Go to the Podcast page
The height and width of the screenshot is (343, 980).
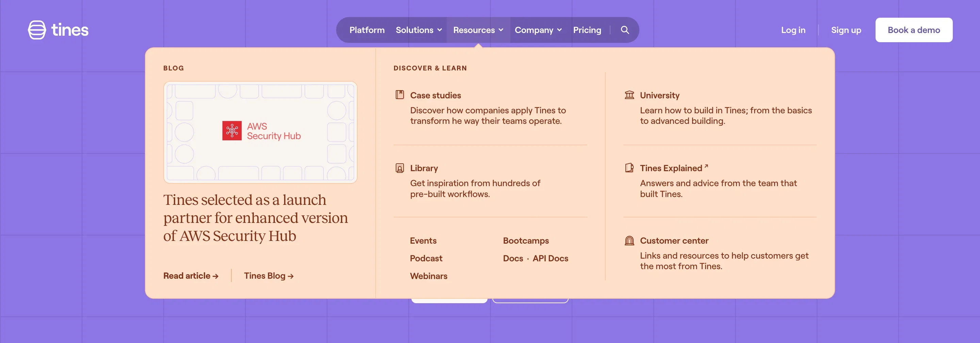(426, 258)
